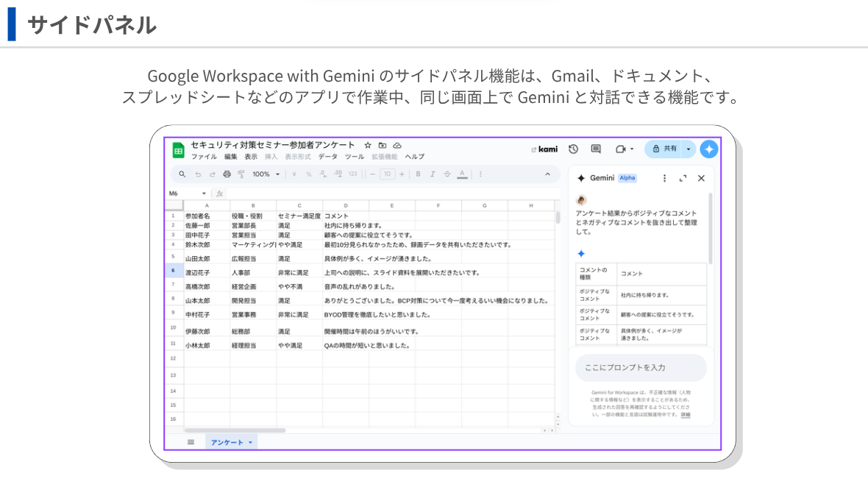Image resolution: width=868 pixels, height=487 pixels.
Task: Click the spreadsheet title セキュリティ対策セミナー参加者アンケート
Action: pos(273,145)
